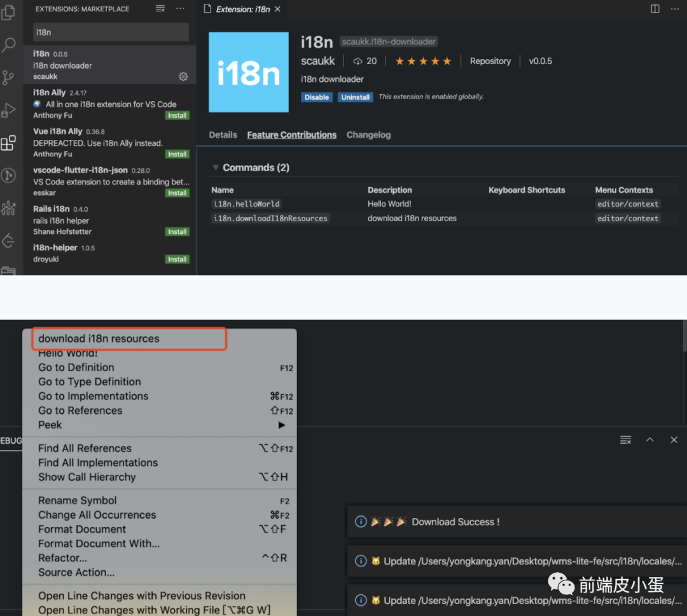Install the i18n-helper extension
The width and height of the screenshot is (687, 616).
[177, 259]
